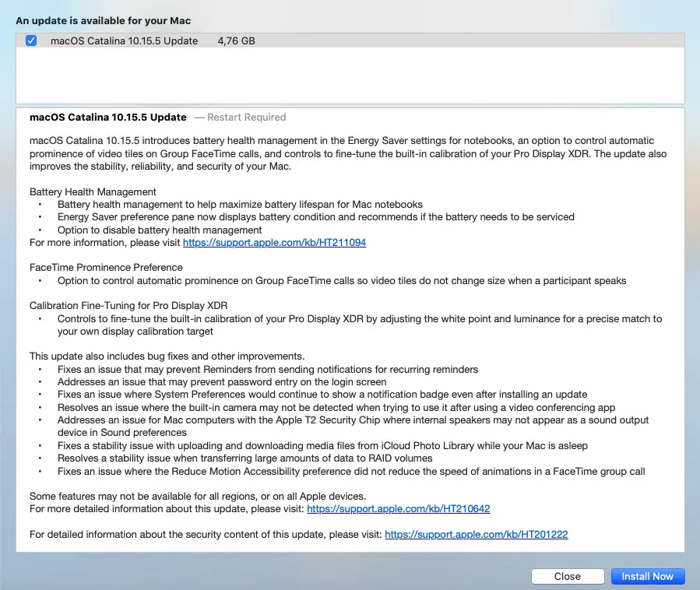Click empty space in the updates list

pos(350,76)
